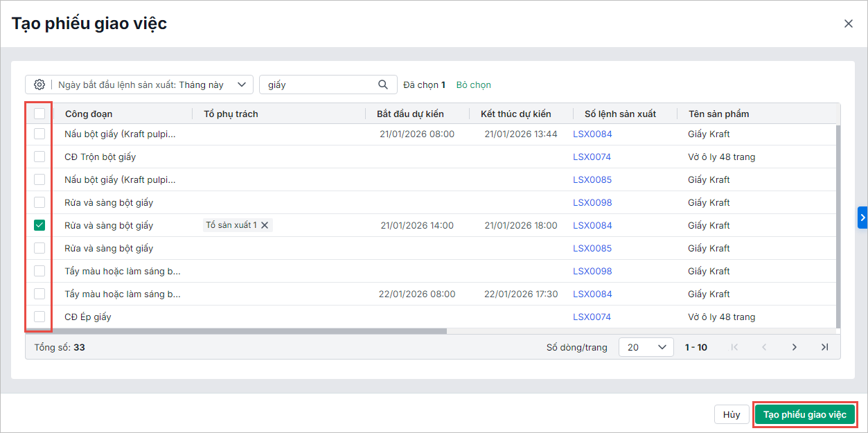Image resolution: width=868 pixels, height=433 pixels.
Task: Check the CĐ Ép giấy row
Action: 39,317
